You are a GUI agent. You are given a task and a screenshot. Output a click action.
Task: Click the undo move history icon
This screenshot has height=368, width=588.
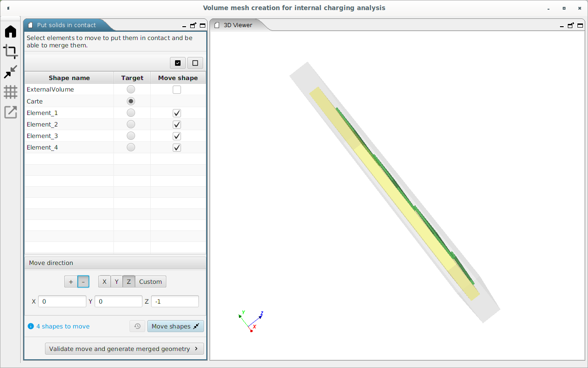[137, 326]
